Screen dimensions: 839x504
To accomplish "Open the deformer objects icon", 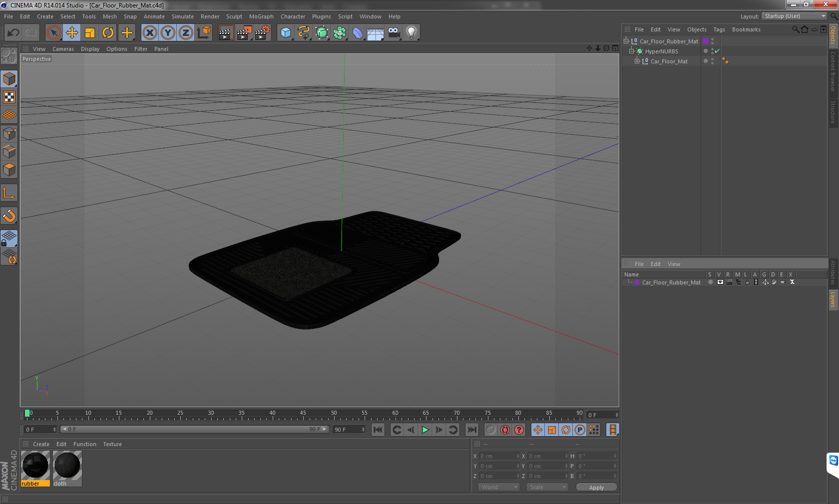I will pos(358,33).
